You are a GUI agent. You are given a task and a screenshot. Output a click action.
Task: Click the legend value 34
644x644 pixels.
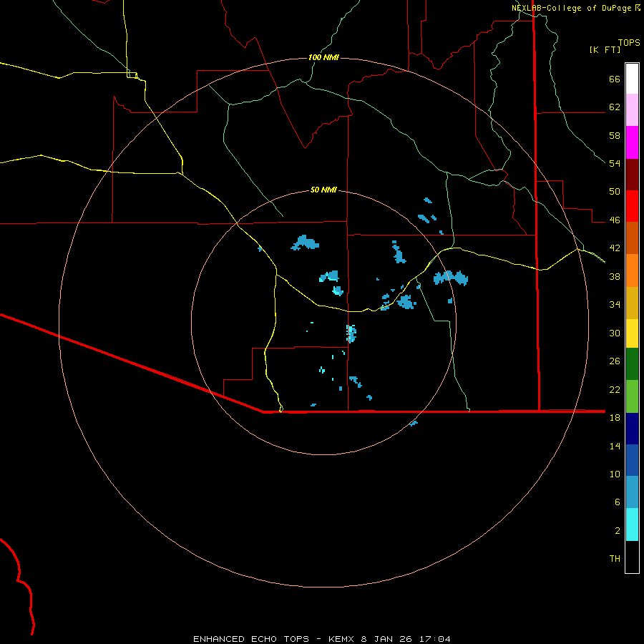[615, 305]
